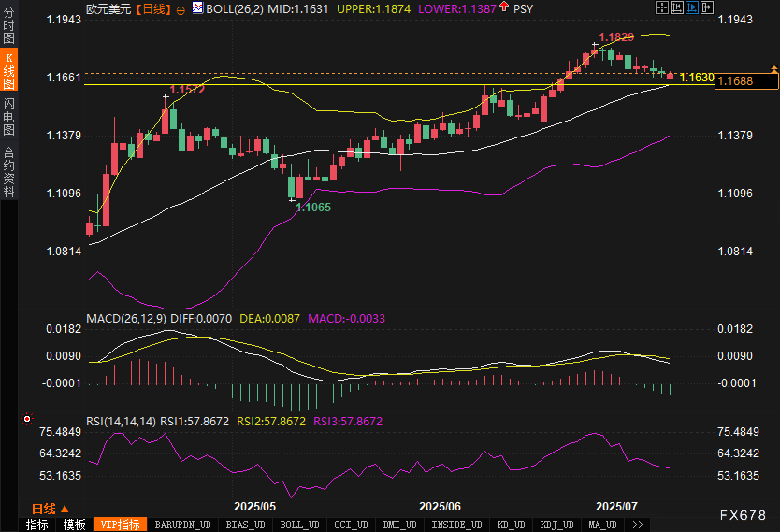Image resolution: width=780 pixels, height=532 pixels.
Task: Switch to 分时图 view in left sidebar
Action: pos(9,25)
